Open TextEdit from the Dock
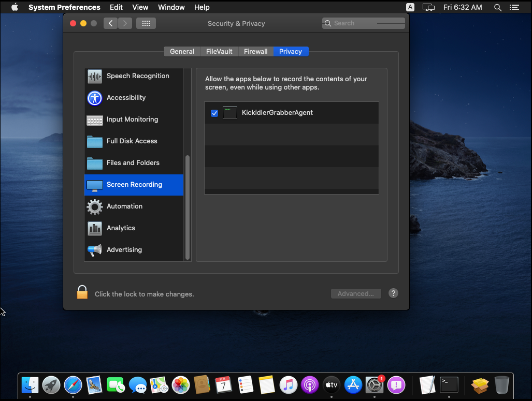Image resolution: width=532 pixels, height=401 pixels. pyautogui.click(x=427, y=385)
